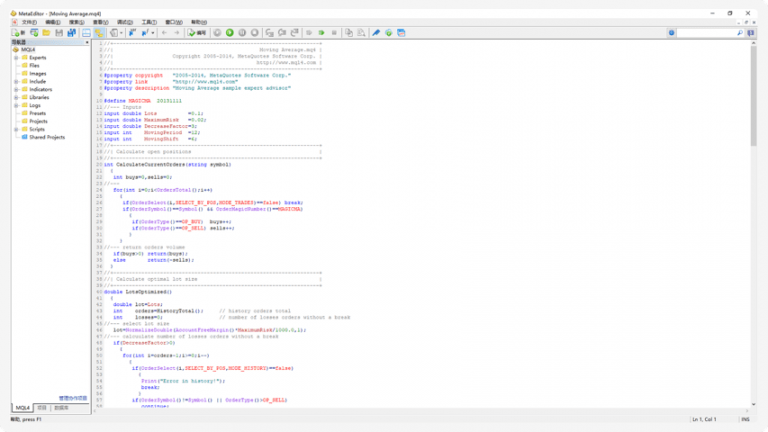Open the 工具 (Tools) menu

(x=148, y=21)
